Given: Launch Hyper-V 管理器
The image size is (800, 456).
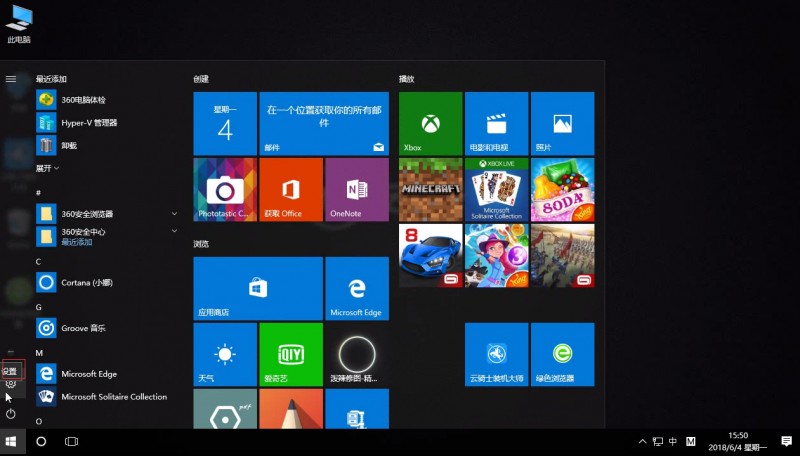Looking at the screenshot, I should pyautogui.click(x=105, y=123).
